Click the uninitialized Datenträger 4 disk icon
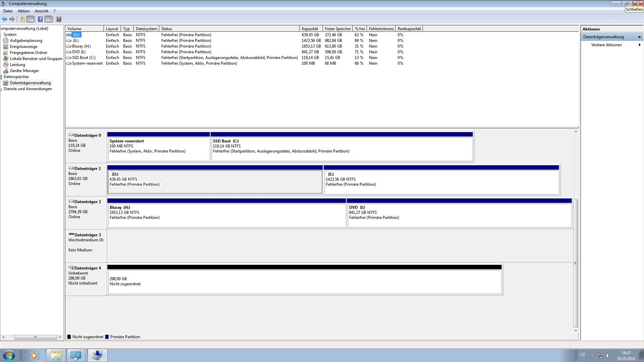This screenshot has height=362, width=644. [x=71, y=268]
